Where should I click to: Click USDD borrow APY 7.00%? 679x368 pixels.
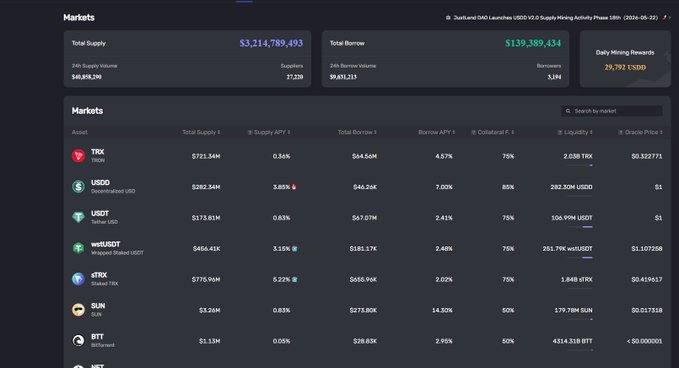point(444,187)
